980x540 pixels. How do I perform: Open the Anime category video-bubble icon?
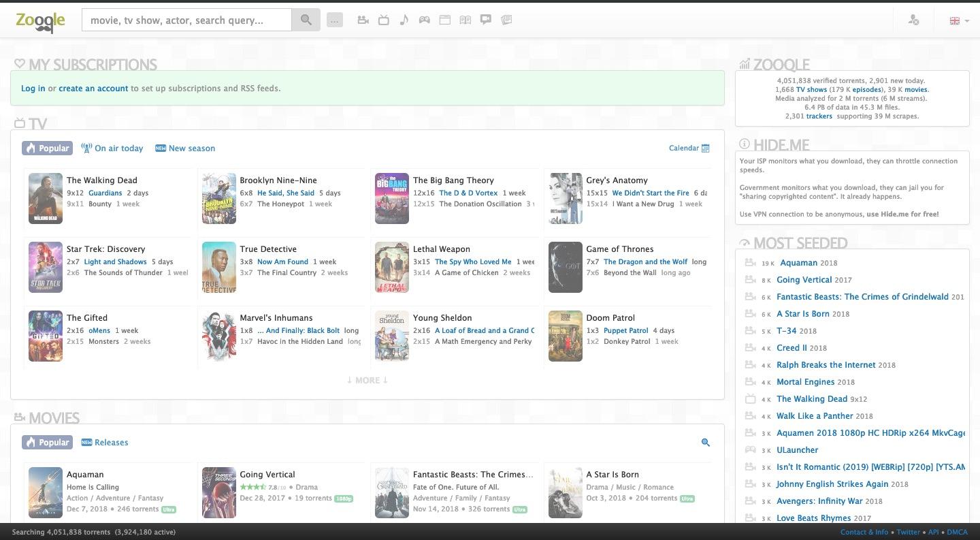click(x=486, y=20)
